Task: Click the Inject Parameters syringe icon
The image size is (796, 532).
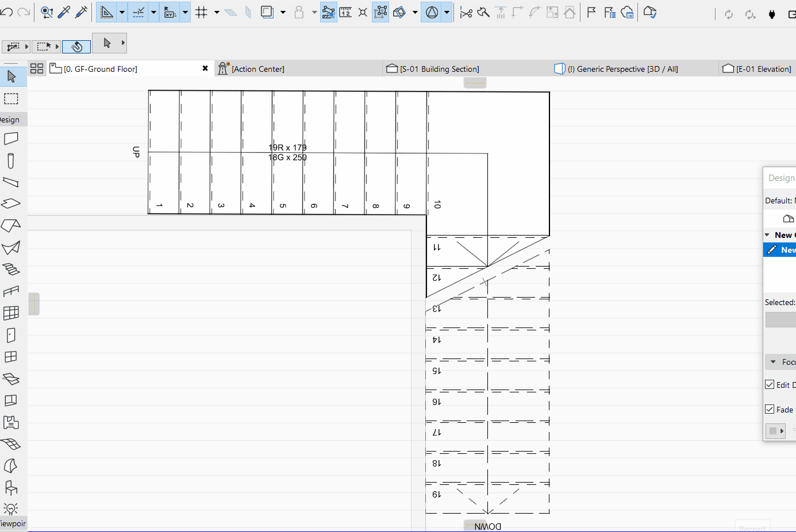Action: (81, 12)
